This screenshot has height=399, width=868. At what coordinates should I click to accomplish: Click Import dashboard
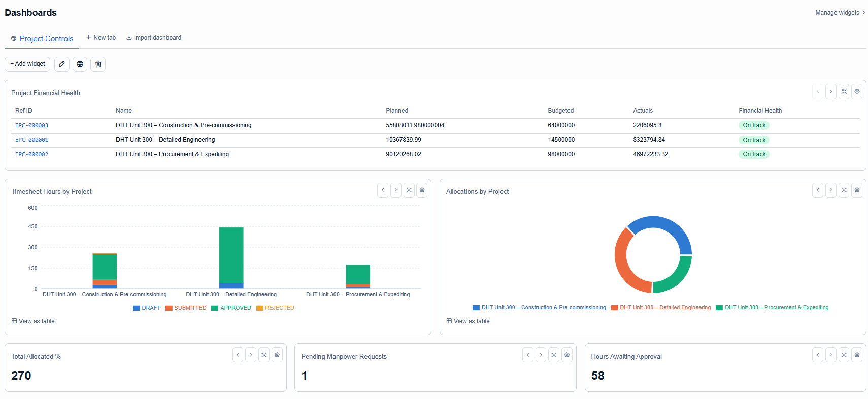[154, 38]
